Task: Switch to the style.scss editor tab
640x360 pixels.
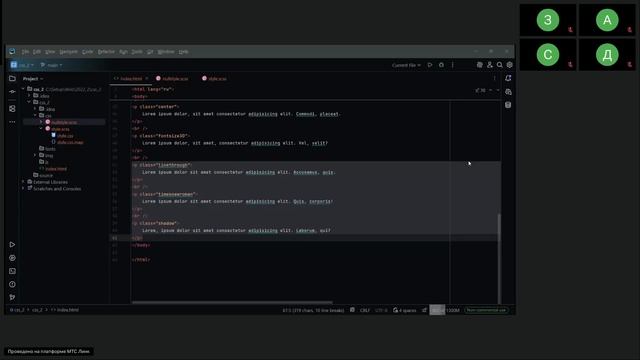Action: tap(215, 78)
